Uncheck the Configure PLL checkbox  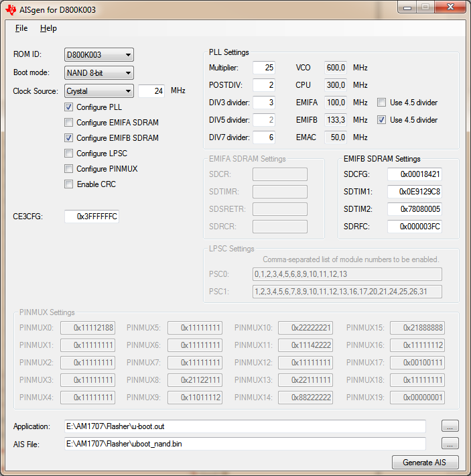69,107
